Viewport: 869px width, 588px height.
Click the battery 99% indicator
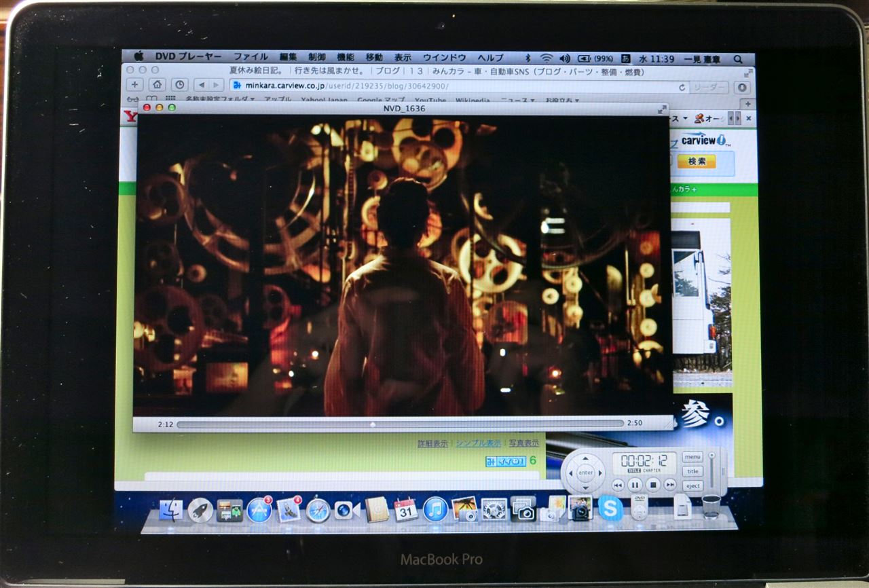[596, 58]
